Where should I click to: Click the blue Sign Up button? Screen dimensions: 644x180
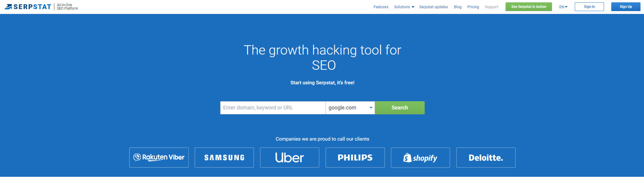pyautogui.click(x=626, y=7)
